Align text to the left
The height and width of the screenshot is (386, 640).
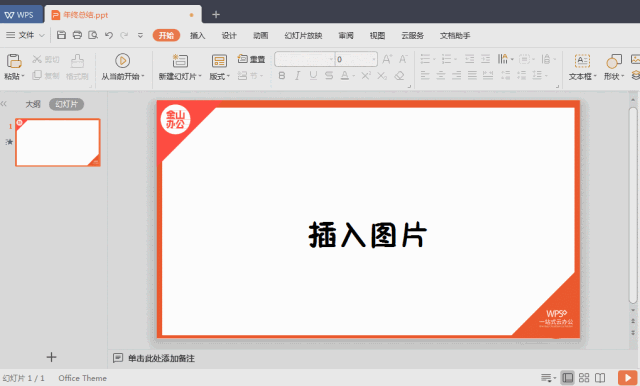[425, 75]
